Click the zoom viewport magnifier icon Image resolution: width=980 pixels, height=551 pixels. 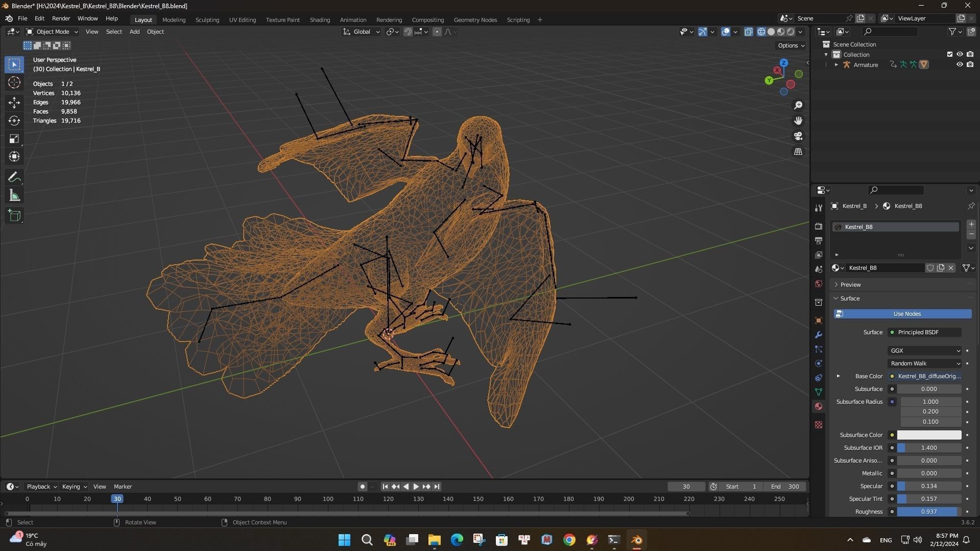point(798,105)
